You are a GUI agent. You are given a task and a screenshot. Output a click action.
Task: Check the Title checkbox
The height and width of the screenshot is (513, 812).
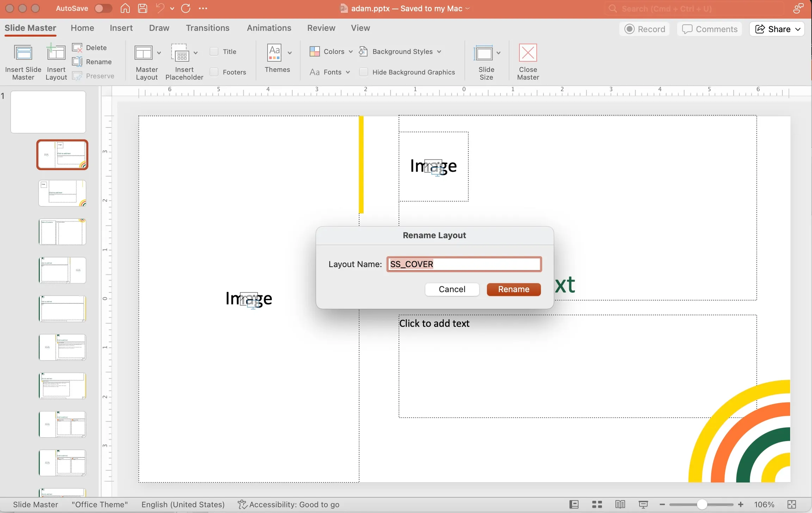pyautogui.click(x=214, y=51)
